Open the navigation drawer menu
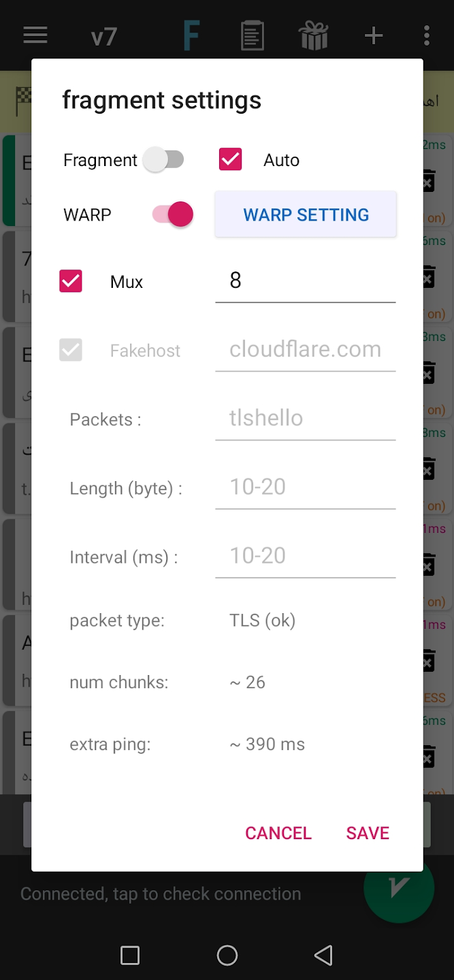 tap(35, 35)
